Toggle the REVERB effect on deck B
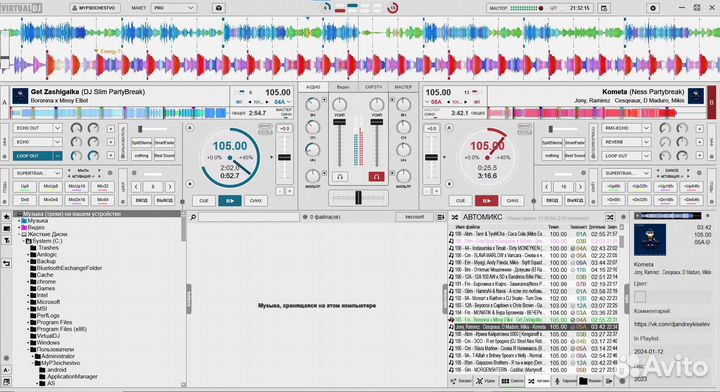This screenshot has width=720, height=392. pos(621,142)
